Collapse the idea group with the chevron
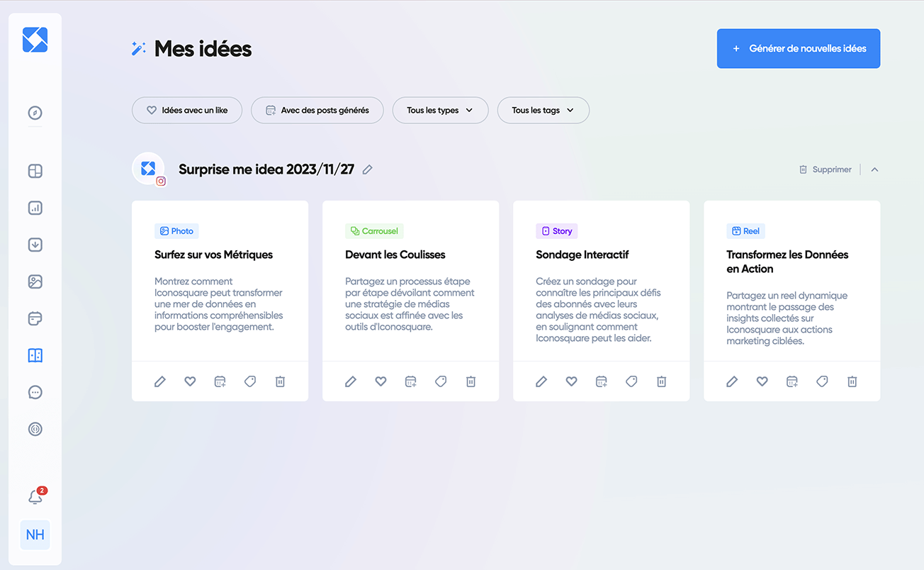Screen dimensions: 924x570 click(x=874, y=169)
